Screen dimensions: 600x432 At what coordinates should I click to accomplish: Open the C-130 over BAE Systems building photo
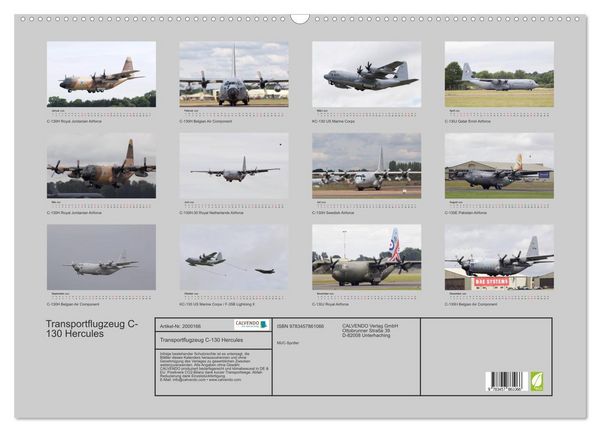tap(499, 257)
